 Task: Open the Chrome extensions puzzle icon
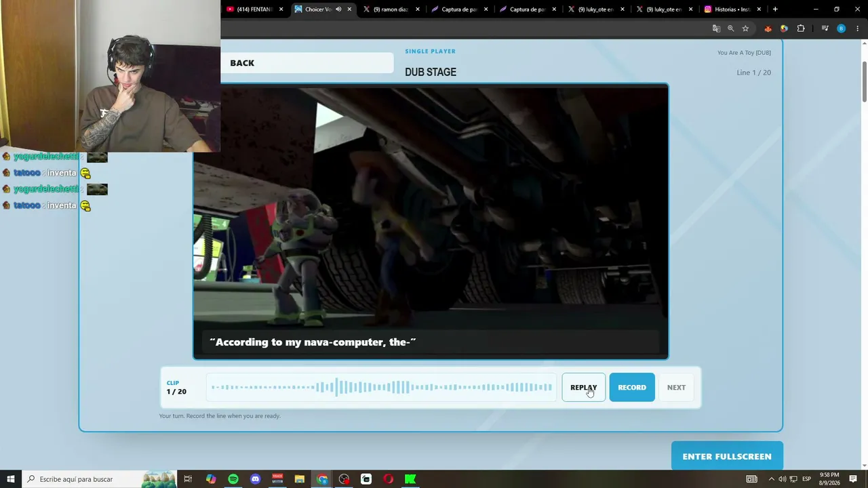(x=801, y=28)
